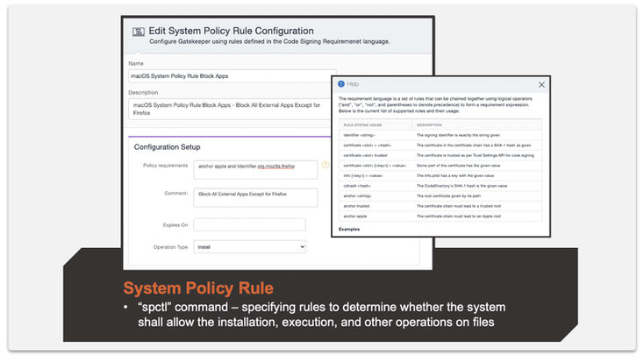Open help for Policy requirements field
Image resolution: width=644 pixels, height=362 pixels.
pyautogui.click(x=325, y=165)
